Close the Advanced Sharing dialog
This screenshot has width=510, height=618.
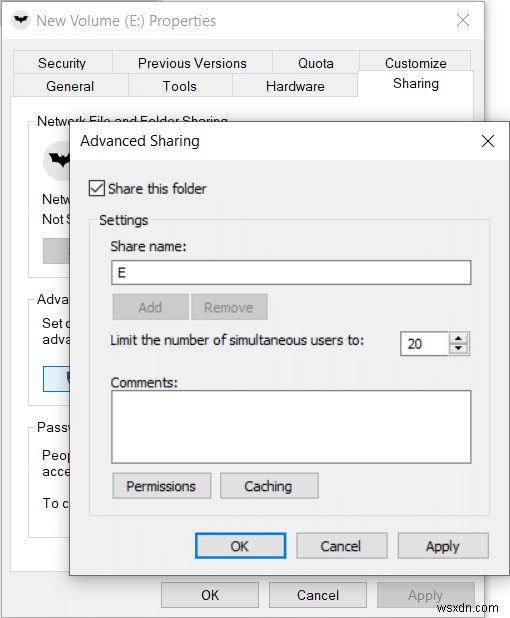pos(488,141)
